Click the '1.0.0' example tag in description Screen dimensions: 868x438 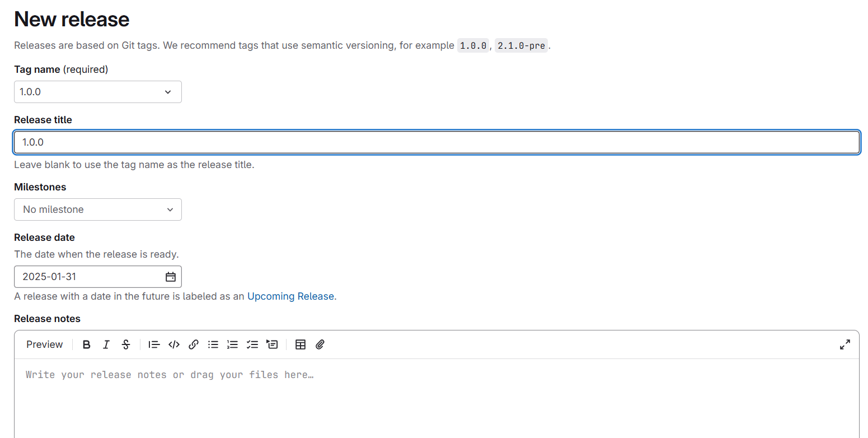473,45
